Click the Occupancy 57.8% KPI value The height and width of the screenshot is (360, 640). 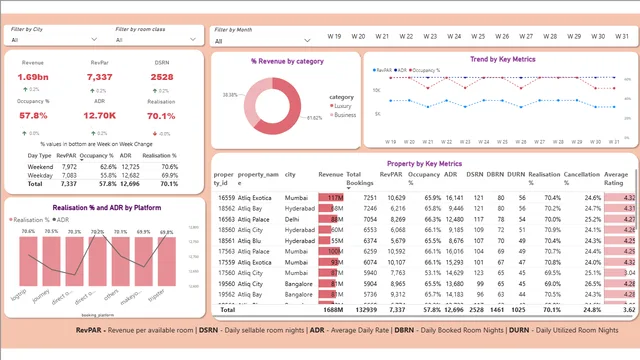33,116
